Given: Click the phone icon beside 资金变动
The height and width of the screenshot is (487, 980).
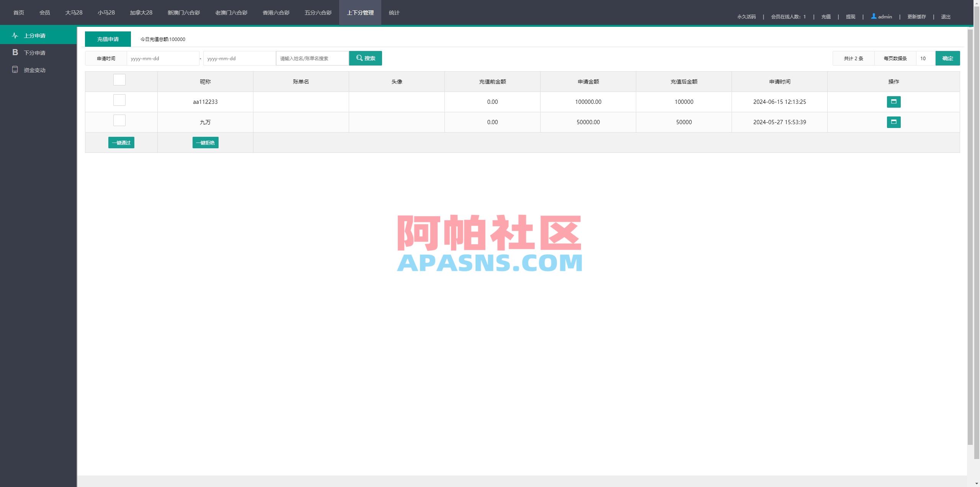Looking at the screenshot, I should pyautogui.click(x=15, y=70).
